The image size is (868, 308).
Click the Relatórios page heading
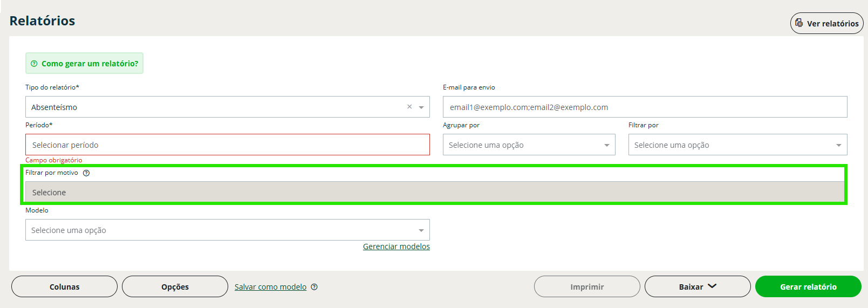pos(42,20)
